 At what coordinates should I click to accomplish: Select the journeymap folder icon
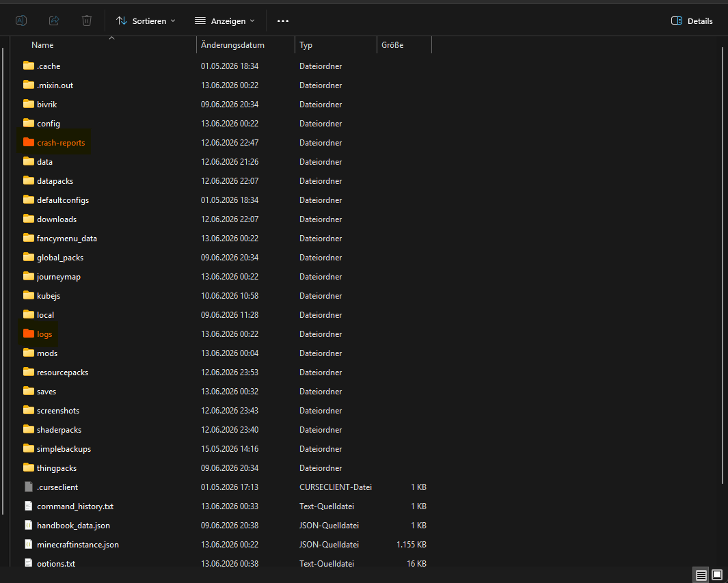click(29, 277)
